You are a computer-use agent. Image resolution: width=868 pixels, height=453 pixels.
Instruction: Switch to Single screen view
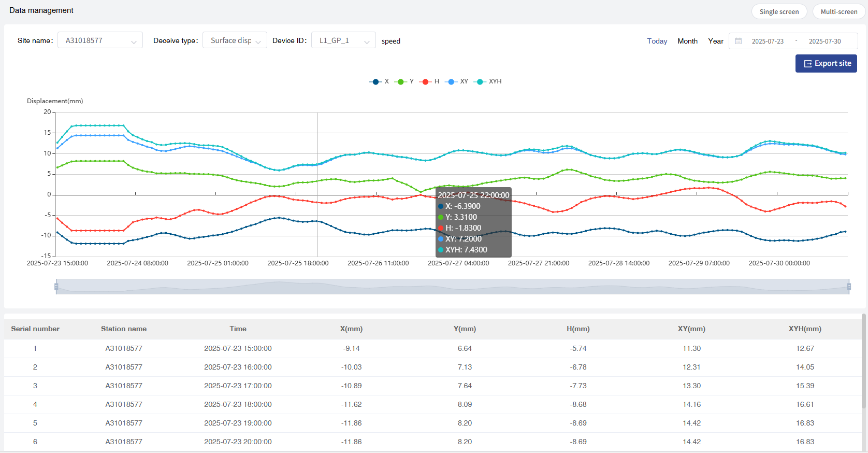point(779,11)
